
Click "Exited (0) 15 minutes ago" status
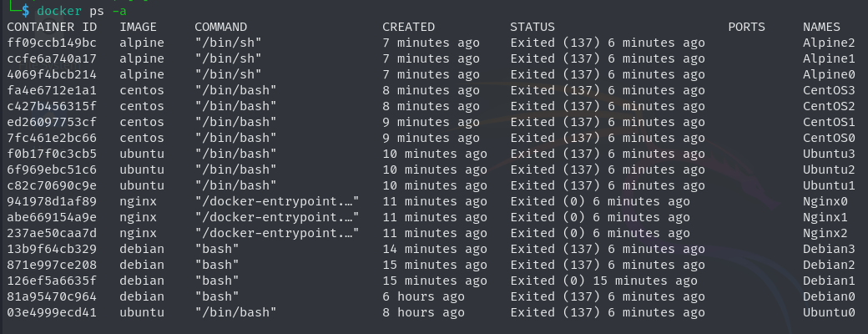coord(604,281)
